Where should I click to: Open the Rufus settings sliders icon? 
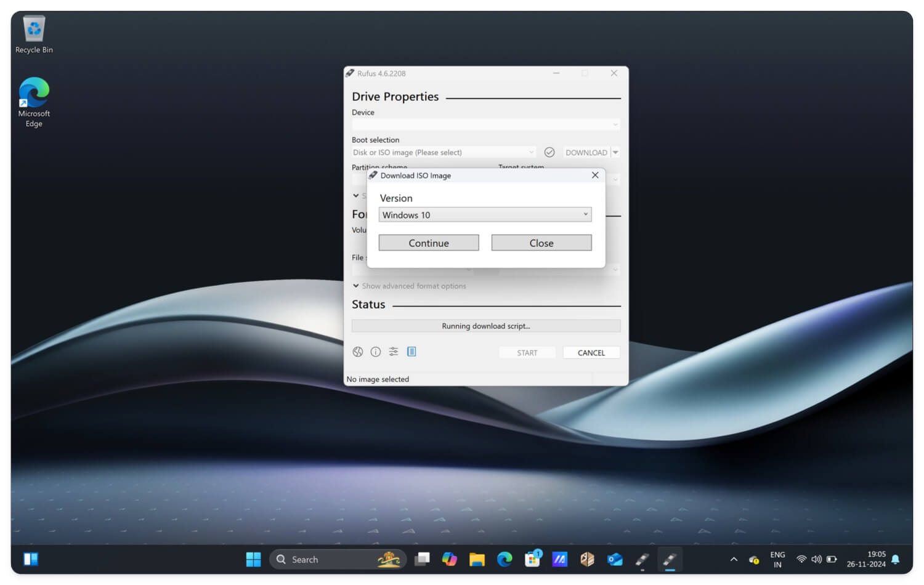coord(394,352)
